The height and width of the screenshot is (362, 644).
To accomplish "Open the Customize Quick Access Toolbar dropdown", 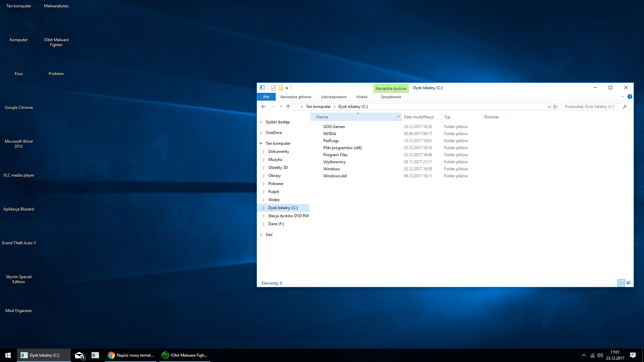I will point(287,88).
